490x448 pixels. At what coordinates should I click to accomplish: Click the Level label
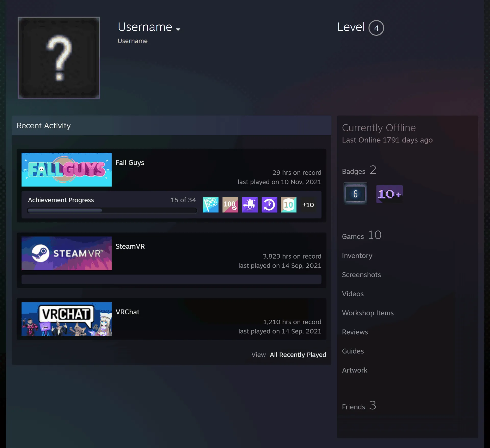[x=351, y=27]
